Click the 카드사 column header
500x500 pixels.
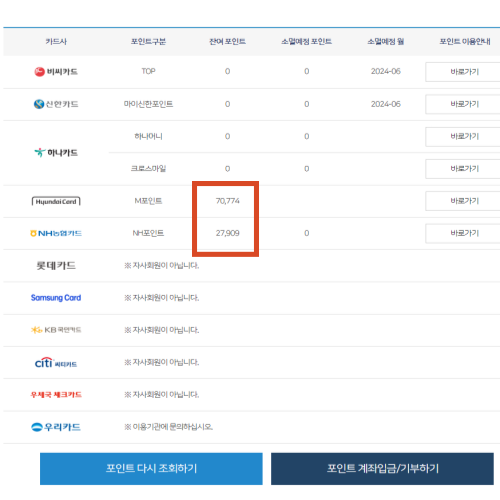pyautogui.click(x=56, y=42)
